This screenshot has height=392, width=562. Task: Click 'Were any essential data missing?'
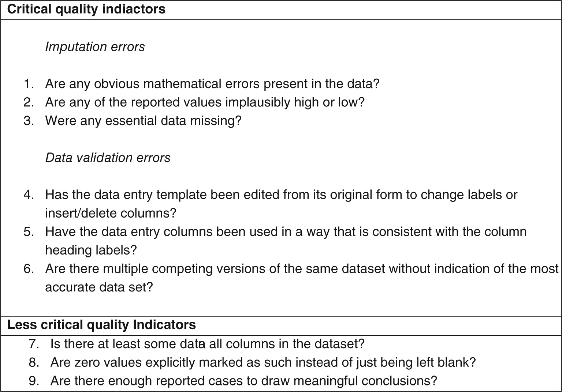tap(143, 121)
